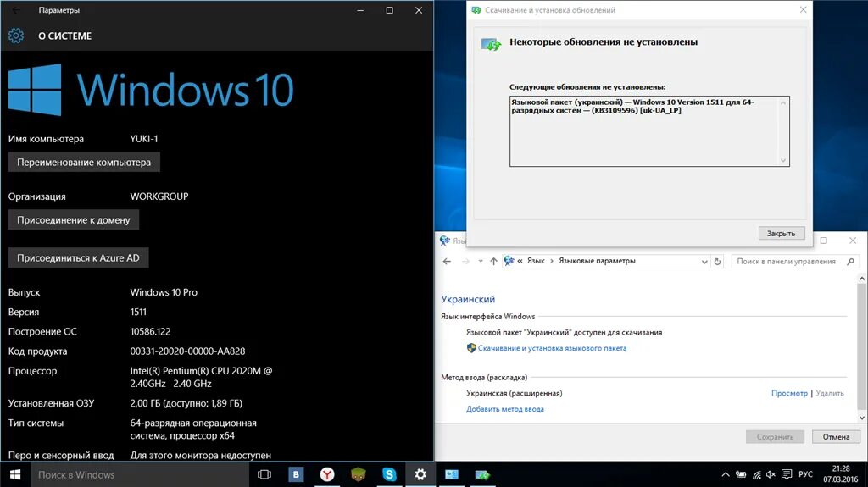Click the 'Украинская (расширенная)' input method

pyautogui.click(x=515, y=394)
